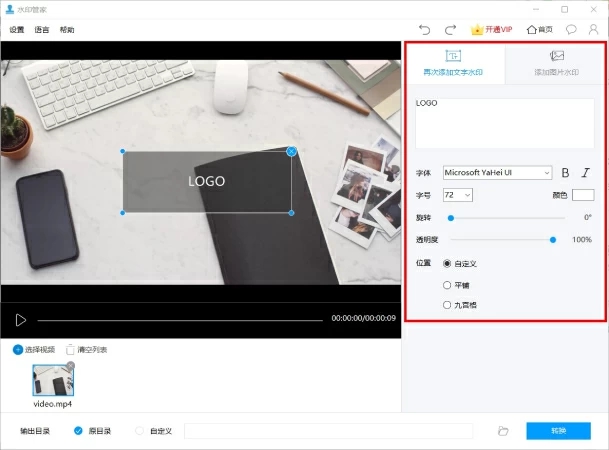Open the output folder icon

click(504, 431)
